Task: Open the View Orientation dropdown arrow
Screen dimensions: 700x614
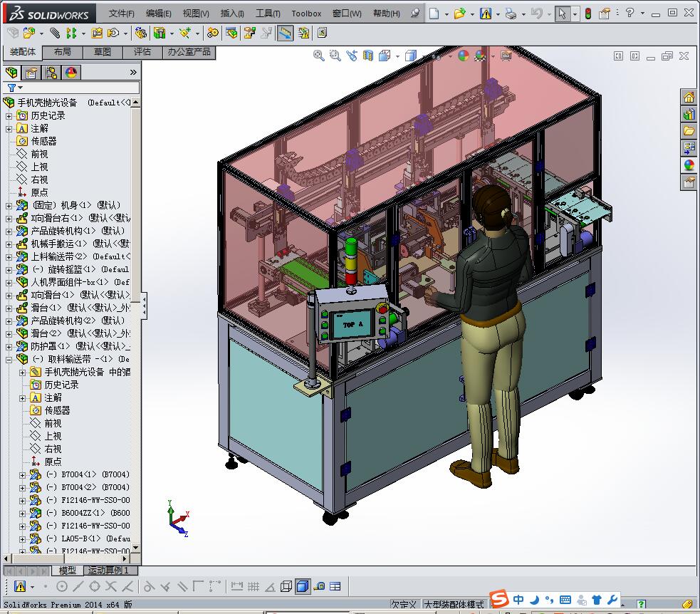Action: point(397,56)
